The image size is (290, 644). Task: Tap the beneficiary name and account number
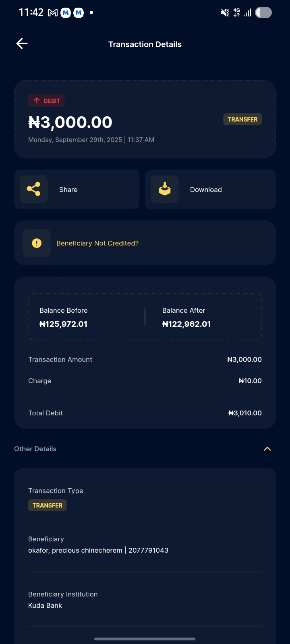[98, 550]
